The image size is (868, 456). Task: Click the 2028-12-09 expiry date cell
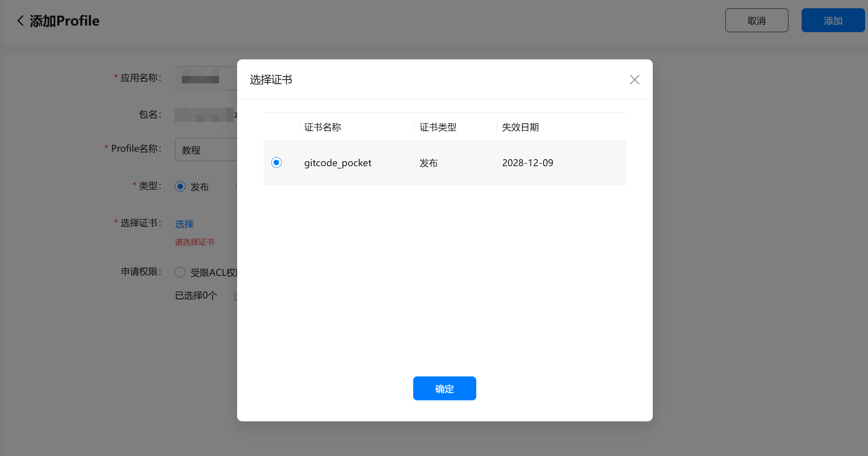pyautogui.click(x=527, y=163)
